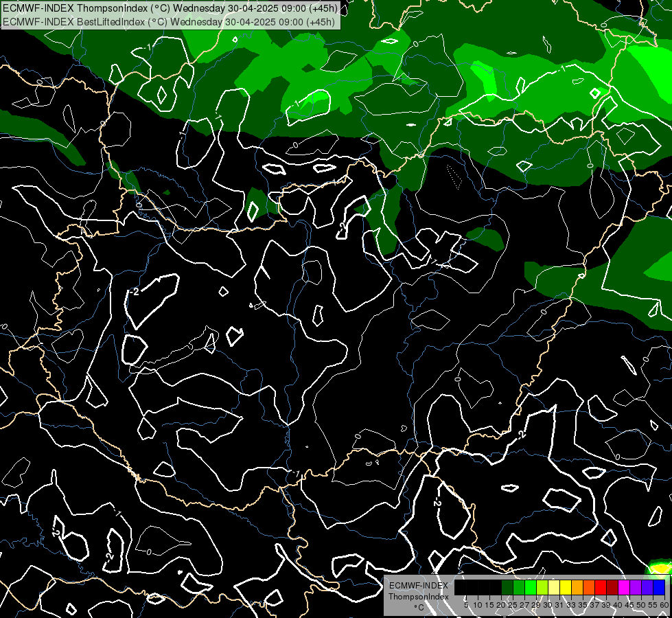This screenshot has width=672, height=618.
Task: Click the legend scale value 37
Action: point(595,605)
